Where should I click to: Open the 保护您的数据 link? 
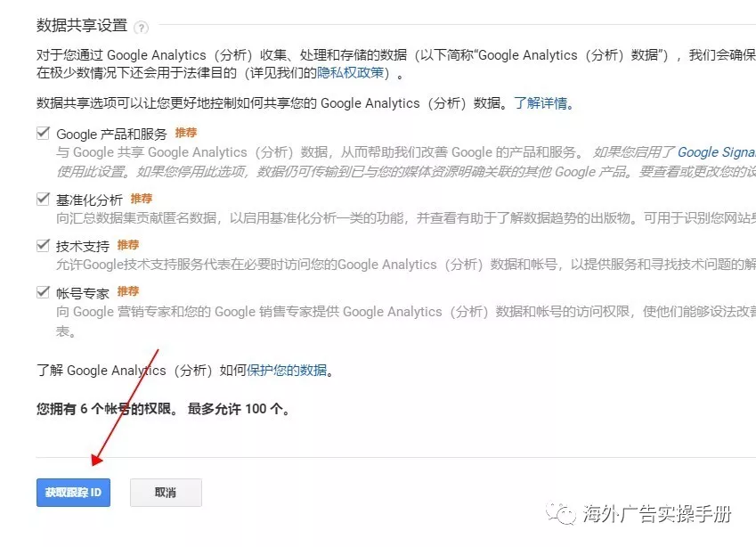[x=287, y=371]
